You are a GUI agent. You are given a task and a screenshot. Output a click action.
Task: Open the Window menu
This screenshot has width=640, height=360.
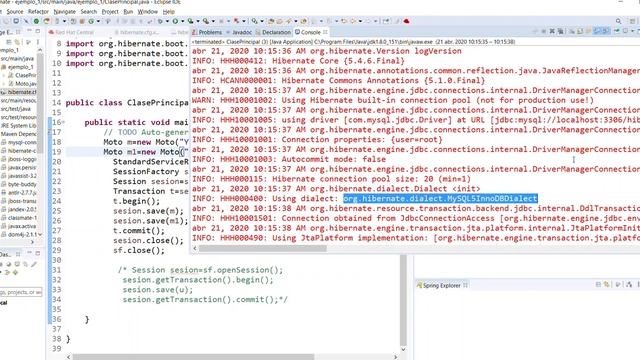pyautogui.click(x=147, y=11)
